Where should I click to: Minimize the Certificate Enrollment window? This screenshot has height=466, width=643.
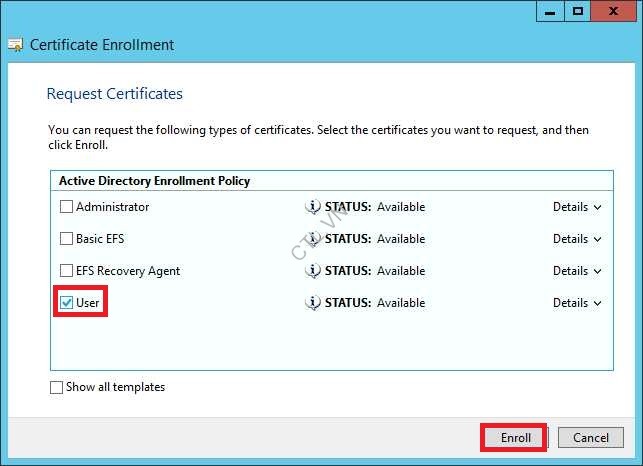(x=550, y=10)
